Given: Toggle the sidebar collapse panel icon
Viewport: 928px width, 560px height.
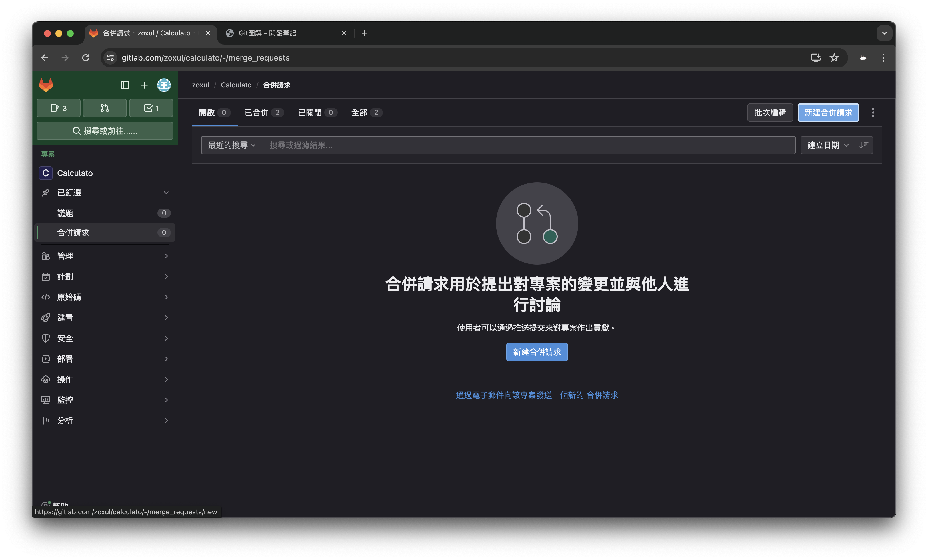Looking at the screenshot, I should coord(125,85).
